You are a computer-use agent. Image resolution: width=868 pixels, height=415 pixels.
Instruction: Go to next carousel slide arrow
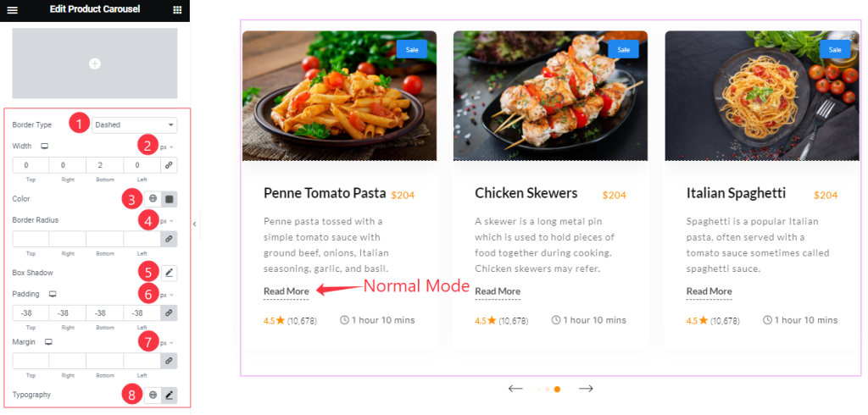[586, 389]
